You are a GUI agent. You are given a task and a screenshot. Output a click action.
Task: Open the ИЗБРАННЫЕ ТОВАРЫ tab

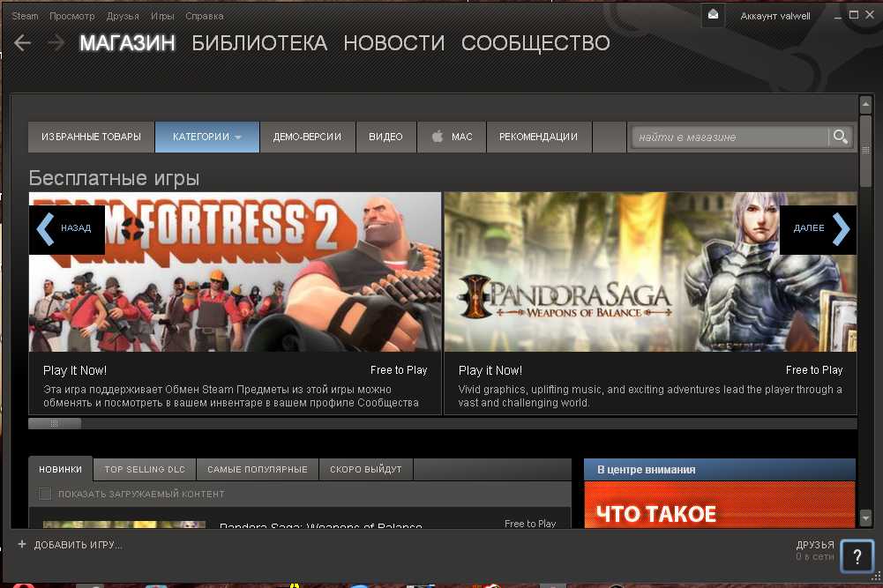point(91,137)
